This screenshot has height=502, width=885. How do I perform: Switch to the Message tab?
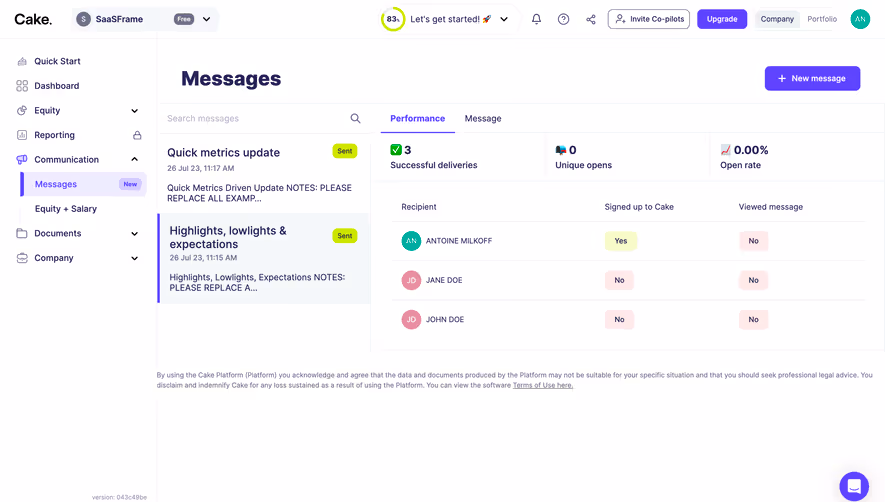(x=483, y=119)
